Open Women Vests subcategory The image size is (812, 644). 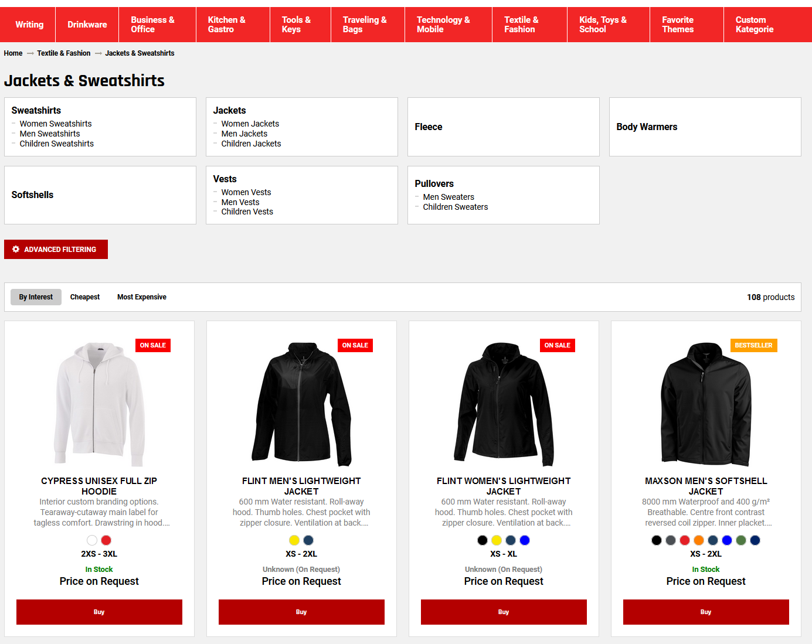point(246,192)
